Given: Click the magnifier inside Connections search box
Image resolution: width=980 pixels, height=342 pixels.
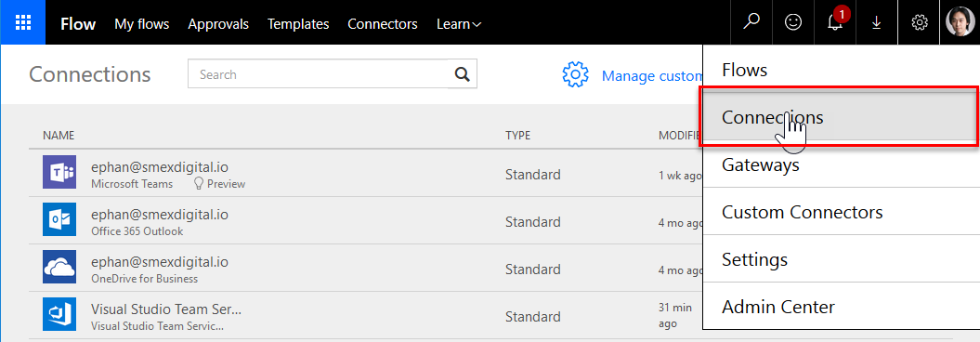Looking at the screenshot, I should (x=462, y=74).
